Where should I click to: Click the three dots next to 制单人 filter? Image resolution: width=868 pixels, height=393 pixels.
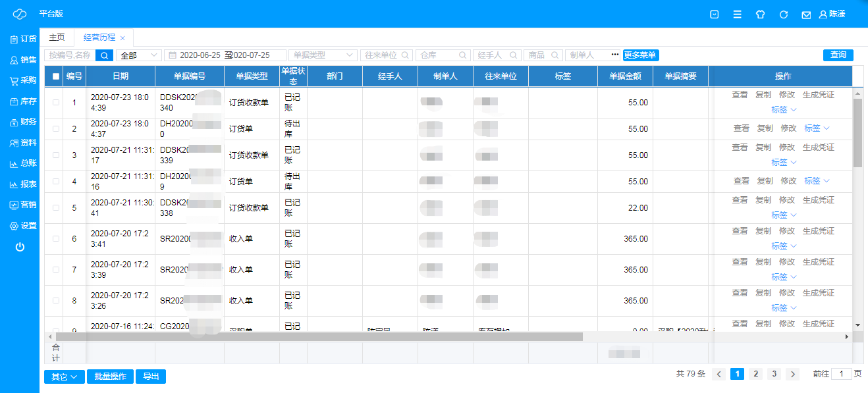click(615, 55)
